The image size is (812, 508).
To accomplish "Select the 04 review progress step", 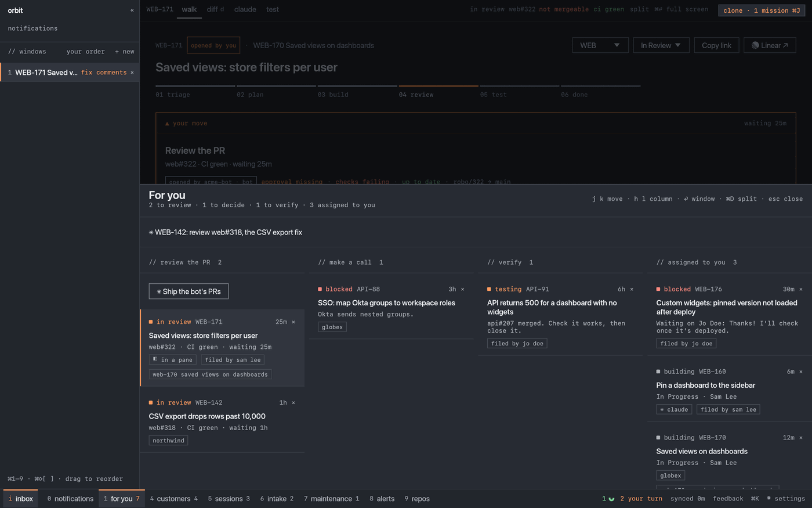I will click(438, 91).
